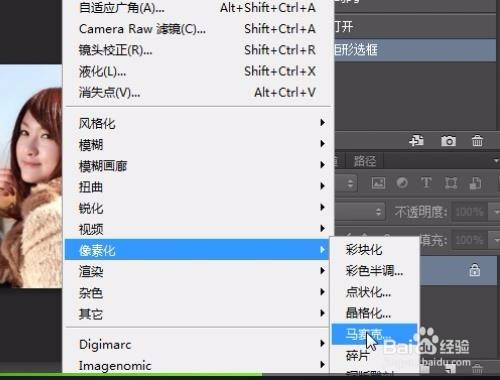Click the Imagenomic submenu arrow
Image resolution: width=500 pixels, height=380 pixels.
pyautogui.click(x=322, y=364)
